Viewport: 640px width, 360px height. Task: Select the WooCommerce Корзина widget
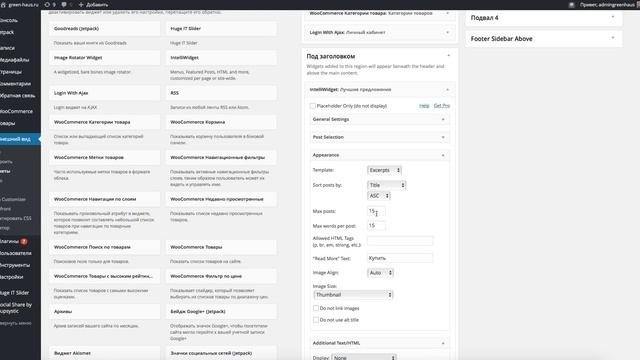221,122
